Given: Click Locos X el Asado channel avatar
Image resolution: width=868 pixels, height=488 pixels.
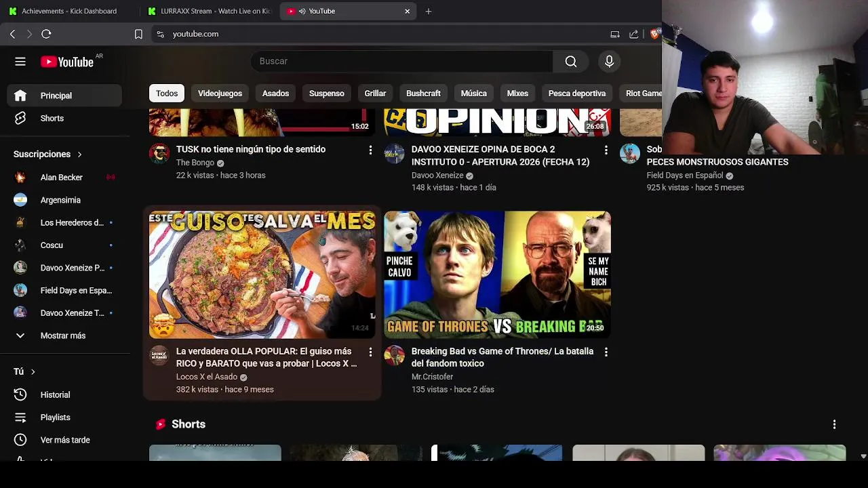Looking at the screenshot, I should tap(159, 355).
